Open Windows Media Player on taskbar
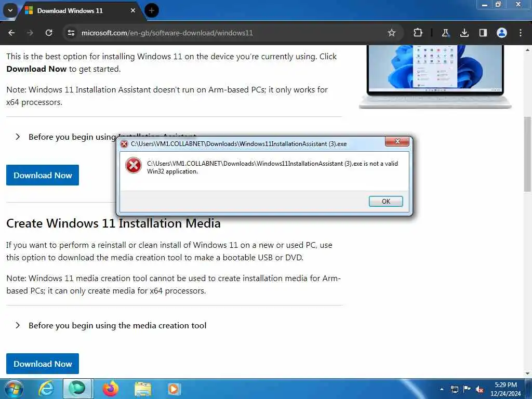Screen dimensions: 532x399 pyautogui.click(x=174, y=389)
